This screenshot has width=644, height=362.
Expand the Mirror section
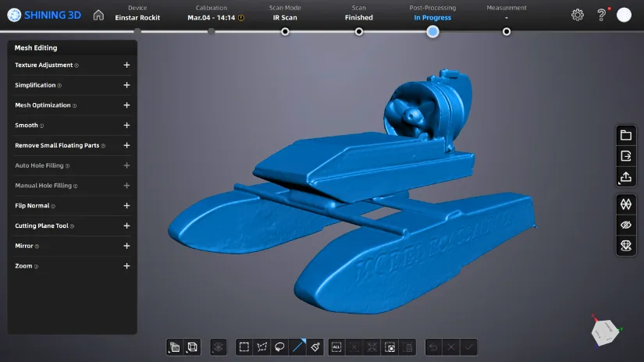(x=126, y=246)
